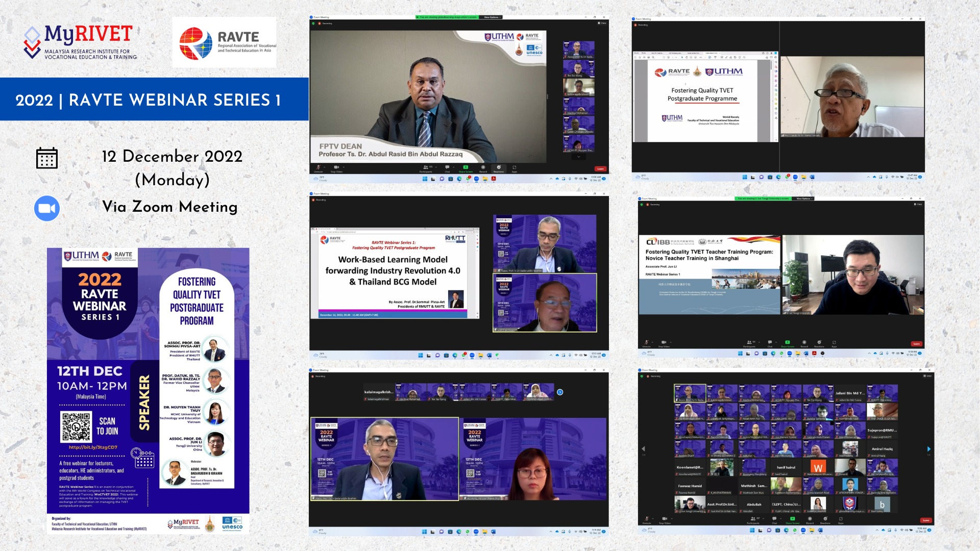
Task: Open View Options dropdown in the Shanghai slide window
Action: tap(803, 198)
